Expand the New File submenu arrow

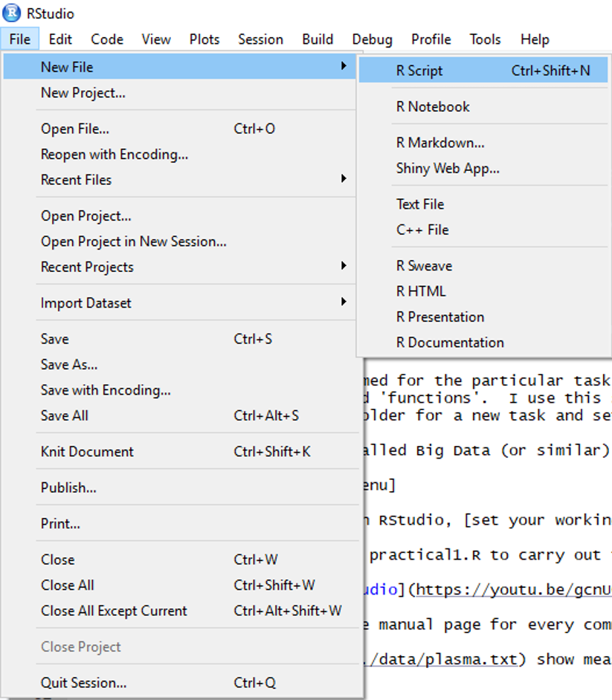343,66
